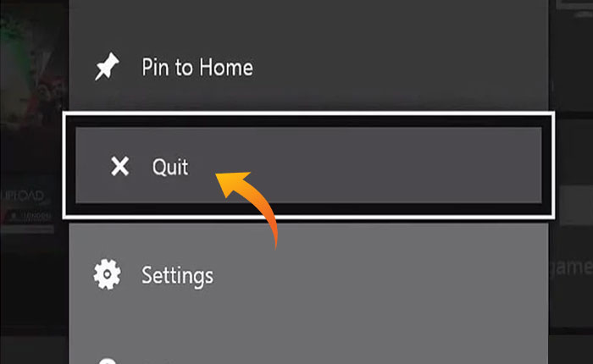Click the white focus border around Quit

pos(308,113)
